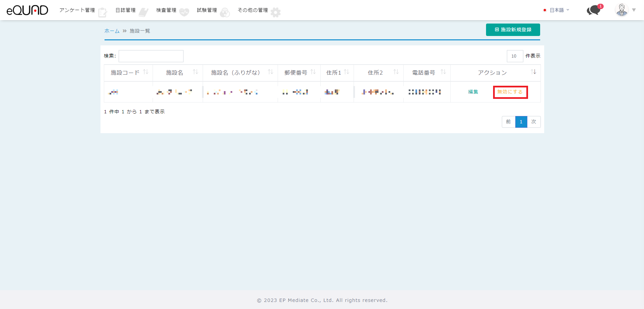Open the 日誌管理 menu

(x=126, y=10)
